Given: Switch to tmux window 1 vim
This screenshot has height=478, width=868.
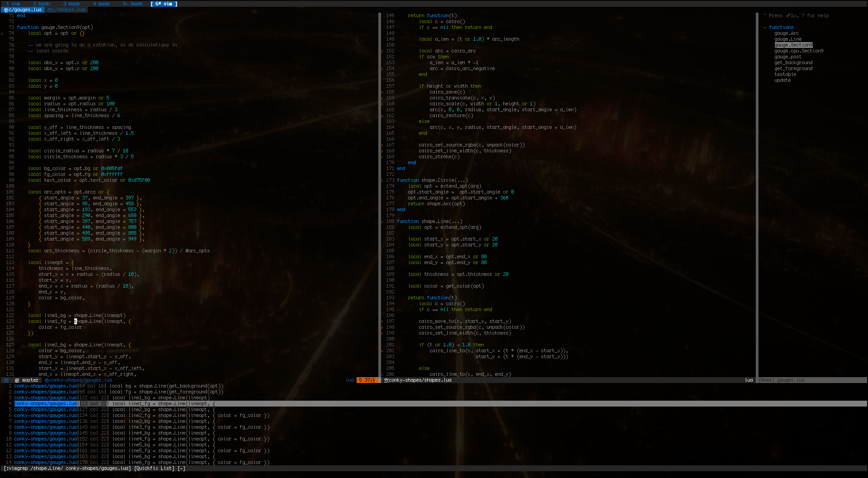Looking at the screenshot, I should point(13,4).
